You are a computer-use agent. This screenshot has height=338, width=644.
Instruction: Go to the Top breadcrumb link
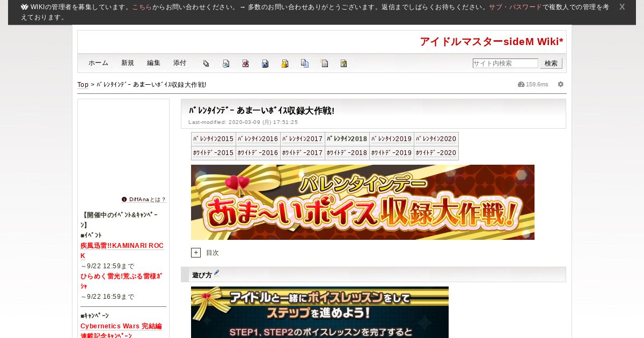tap(83, 85)
